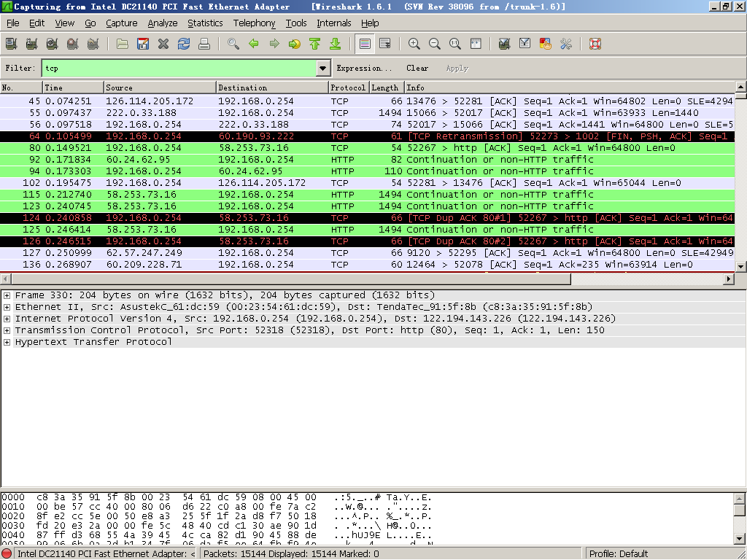Open a capture file with folder icon
Screen dimensions: 747x560
123,44
